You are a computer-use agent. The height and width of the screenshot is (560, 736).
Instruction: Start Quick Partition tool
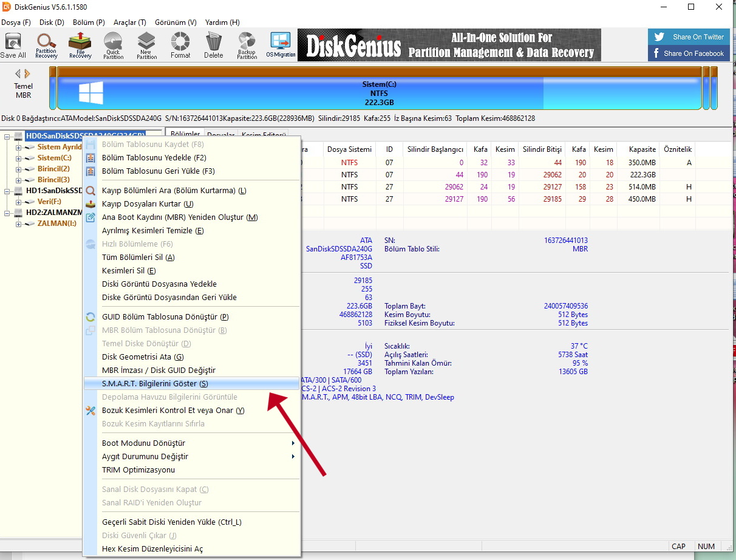(x=113, y=46)
